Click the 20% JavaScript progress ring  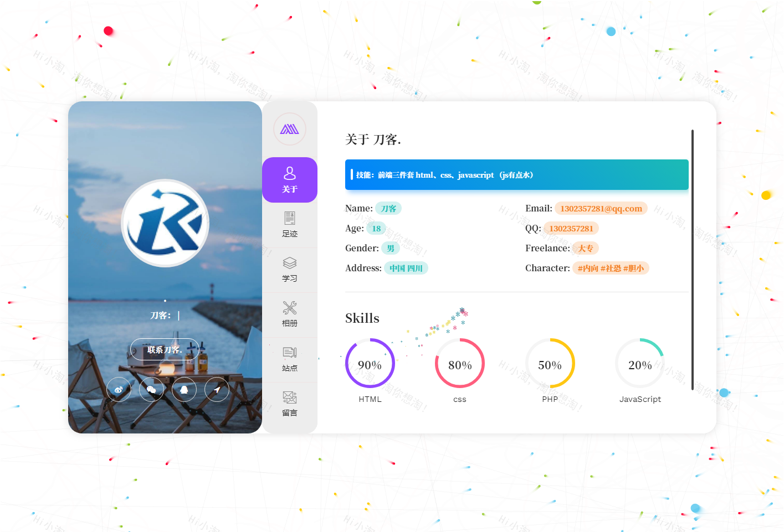640,363
